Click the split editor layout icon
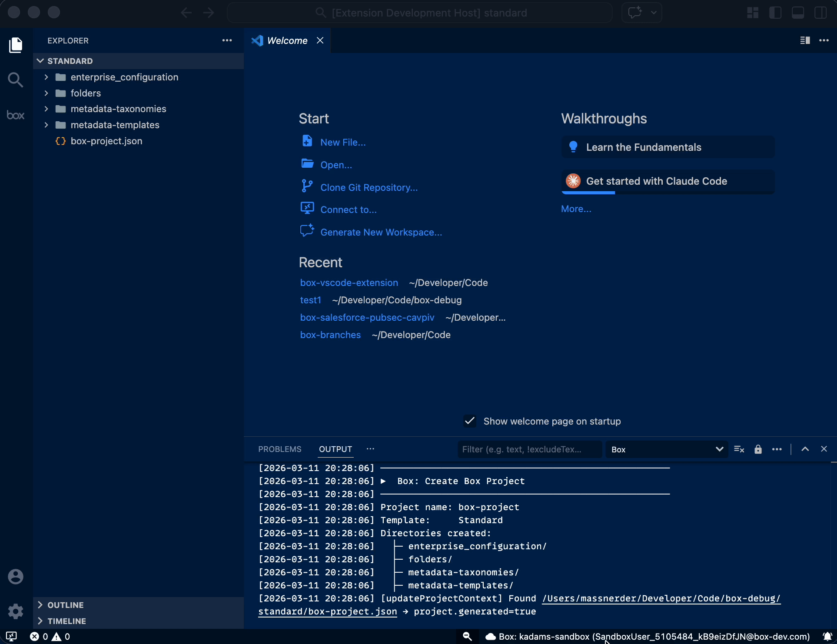The width and height of the screenshot is (837, 644). point(805,40)
